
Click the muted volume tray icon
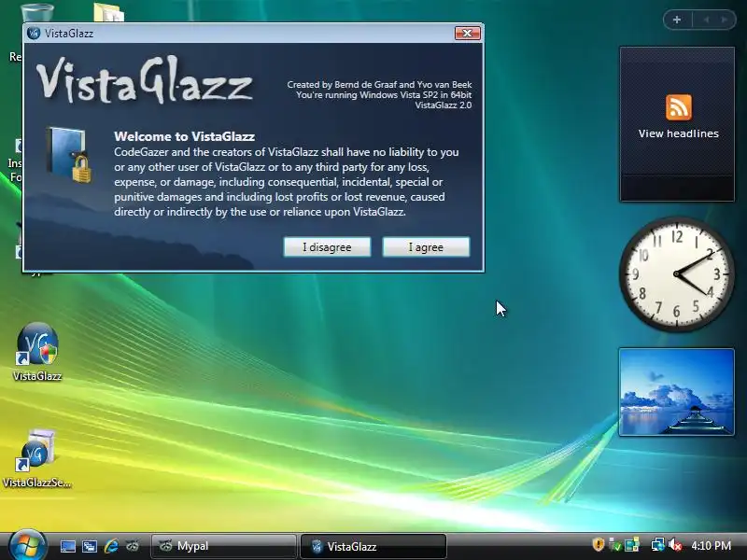pyautogui.click(x=675, y=545)
